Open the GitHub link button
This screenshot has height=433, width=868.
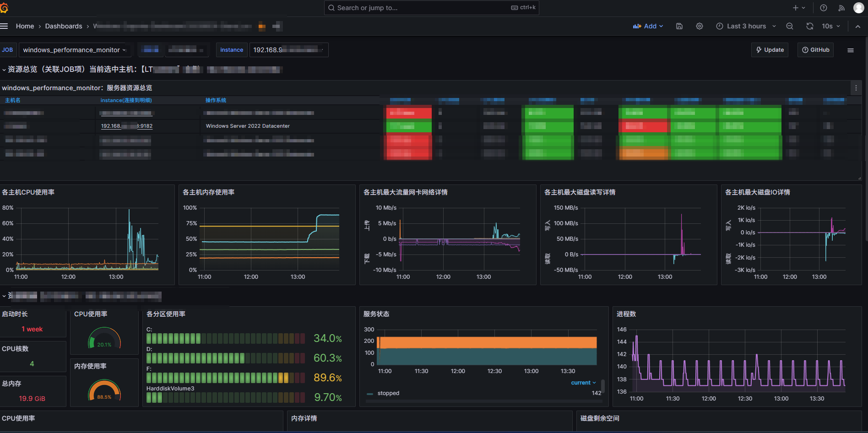815,50
